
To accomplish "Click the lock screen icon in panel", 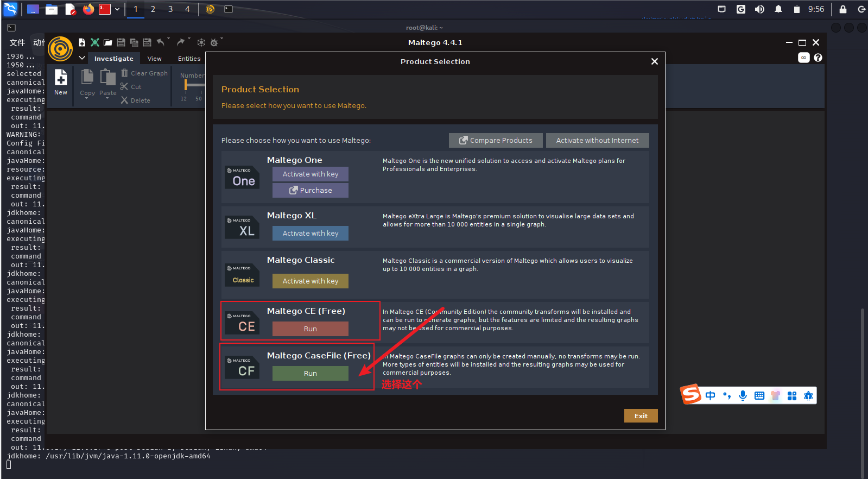I will click(843, 9).
